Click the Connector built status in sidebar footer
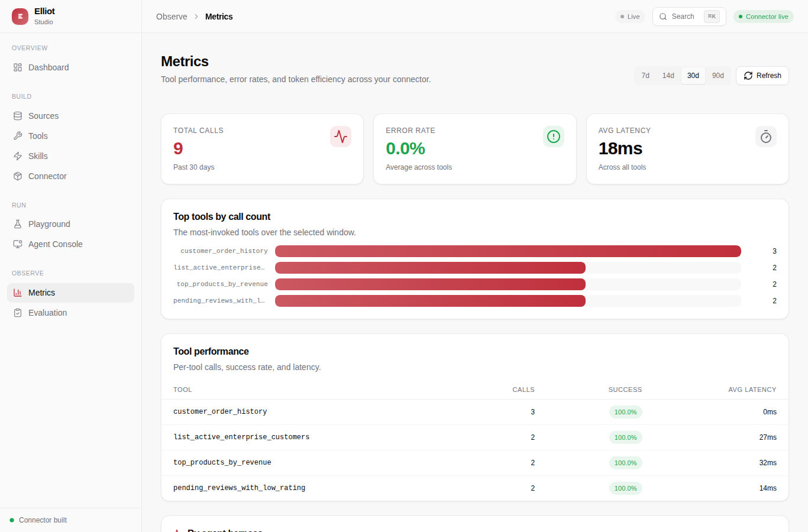The height and width of the screenshot is (532, 808). coord(38,520)
